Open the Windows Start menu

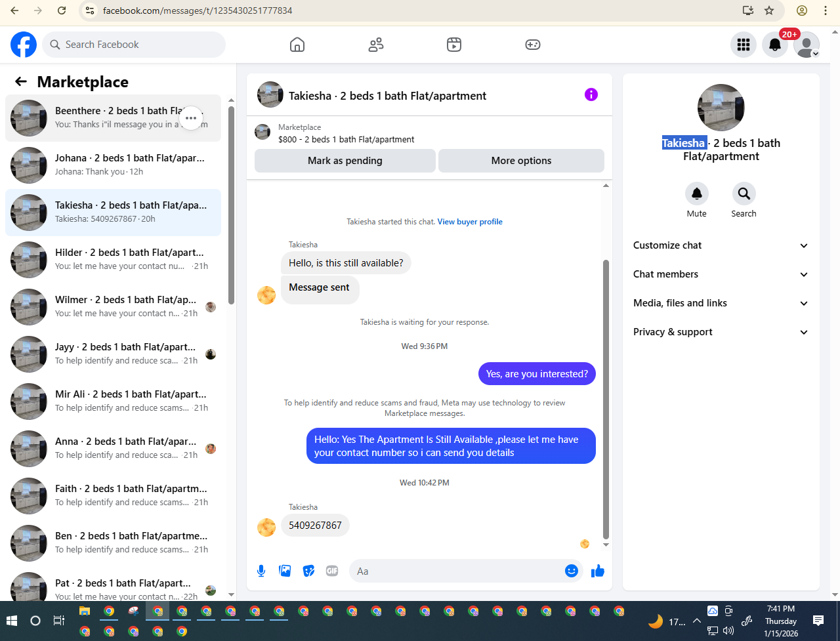point(11,621)
